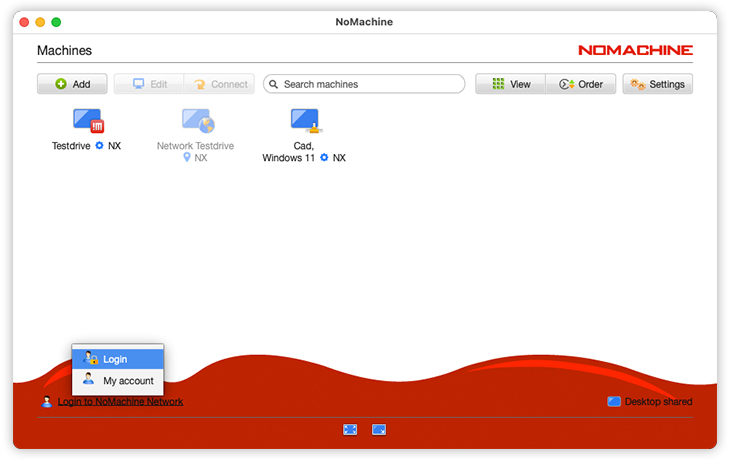Open the Testdrive machine icon

click(x=88, y=121)
